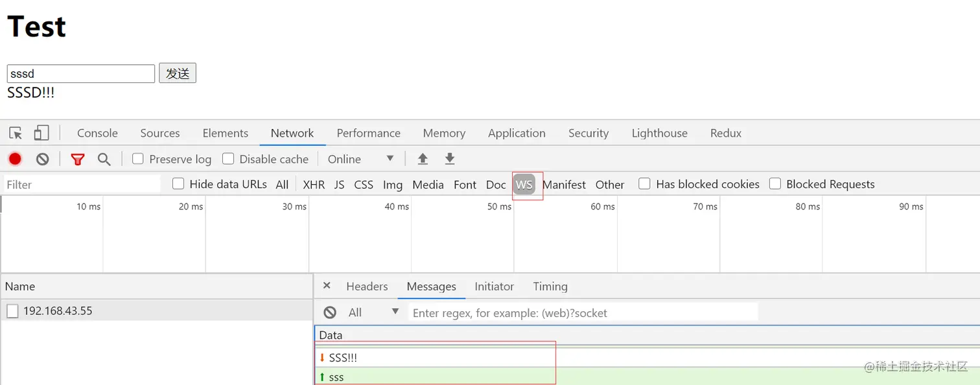Open the Online throttling dropdown
The height and width of the screenshot is (385, 980).
click(360, 159)
